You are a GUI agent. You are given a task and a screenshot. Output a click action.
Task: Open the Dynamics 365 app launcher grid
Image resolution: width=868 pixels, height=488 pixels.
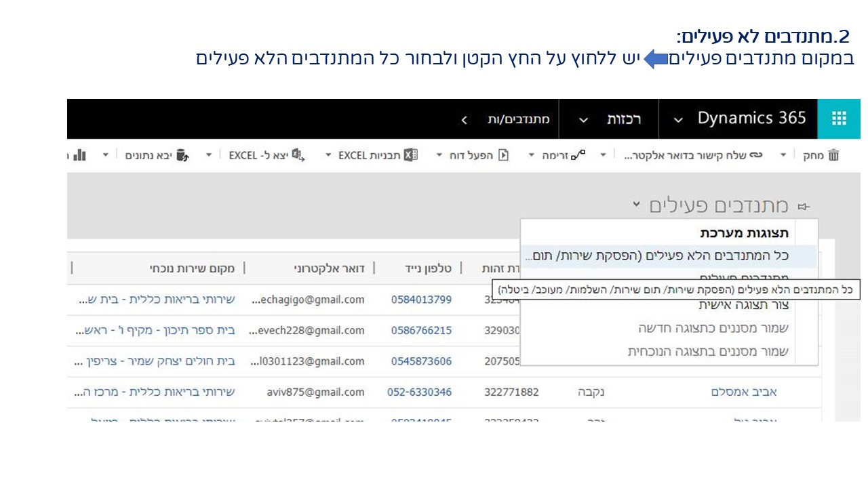point(839,119)
